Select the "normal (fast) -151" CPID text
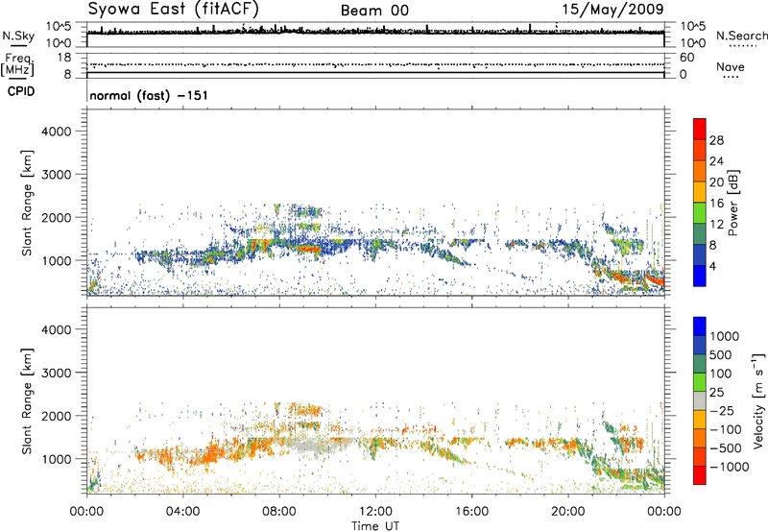The height and width of the screenshot is (532, 768). click(149, 95)
